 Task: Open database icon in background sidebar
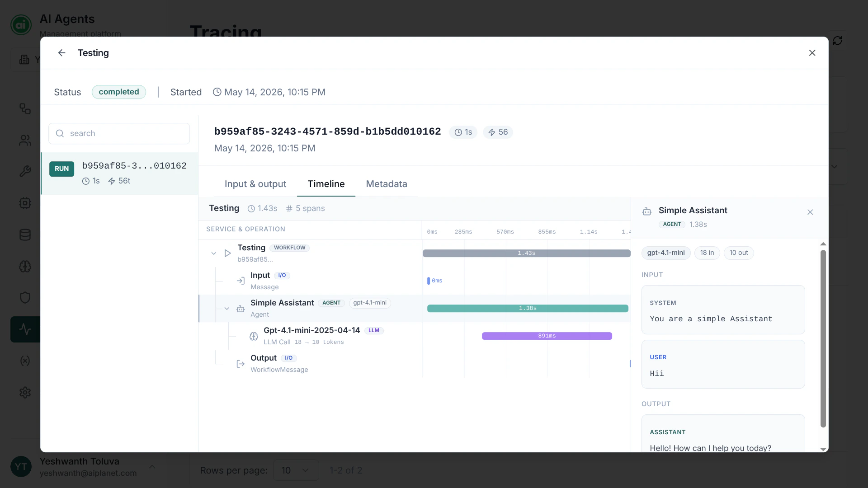[x=25, y=235]
